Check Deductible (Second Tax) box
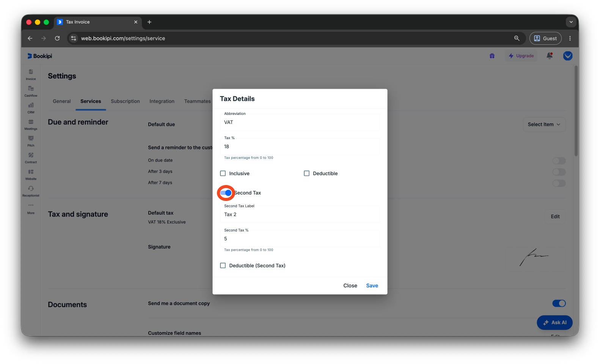600x364 pixels. coord(223,265)
